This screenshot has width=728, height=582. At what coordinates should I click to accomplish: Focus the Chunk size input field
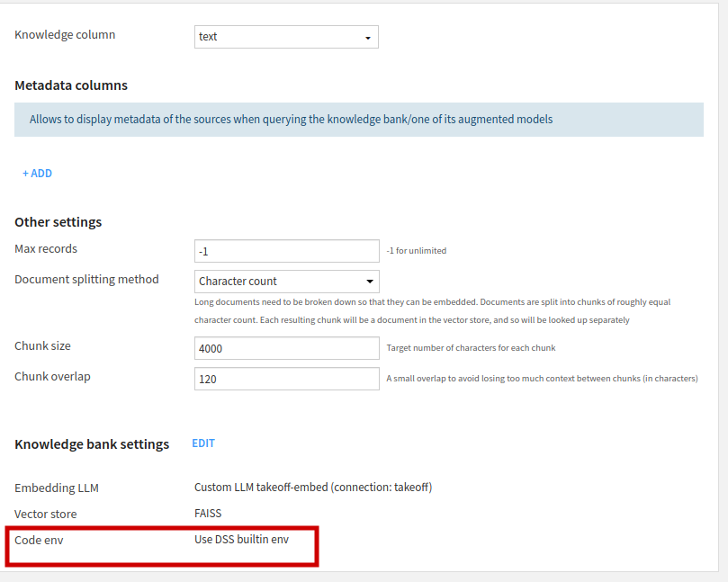(x=286, y=348)
